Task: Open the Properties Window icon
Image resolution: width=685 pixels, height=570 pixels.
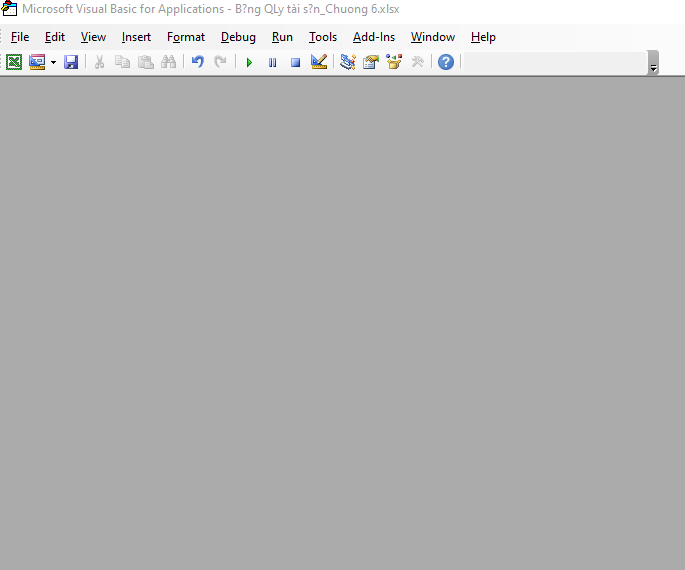Action: coord(371,62)
